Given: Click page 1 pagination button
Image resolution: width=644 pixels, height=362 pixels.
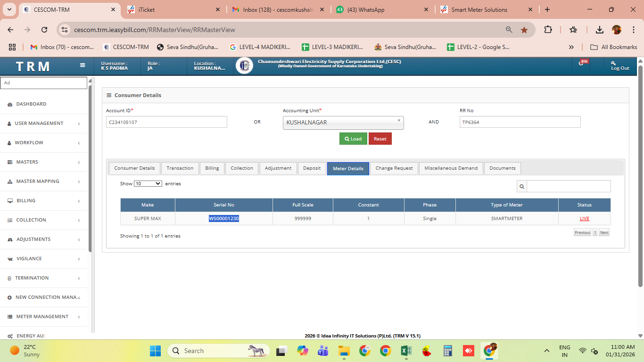Looking at the screenshot, I should click(595, 232).
